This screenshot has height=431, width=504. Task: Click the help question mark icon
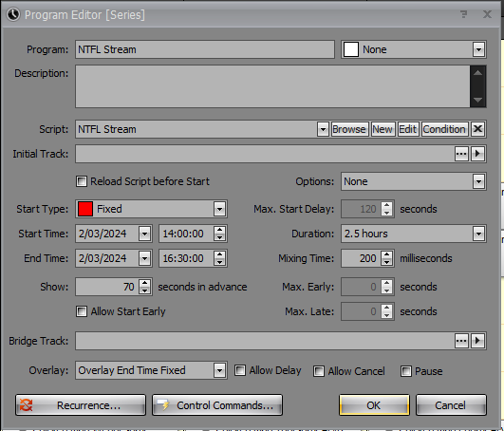tap(463, 14)
